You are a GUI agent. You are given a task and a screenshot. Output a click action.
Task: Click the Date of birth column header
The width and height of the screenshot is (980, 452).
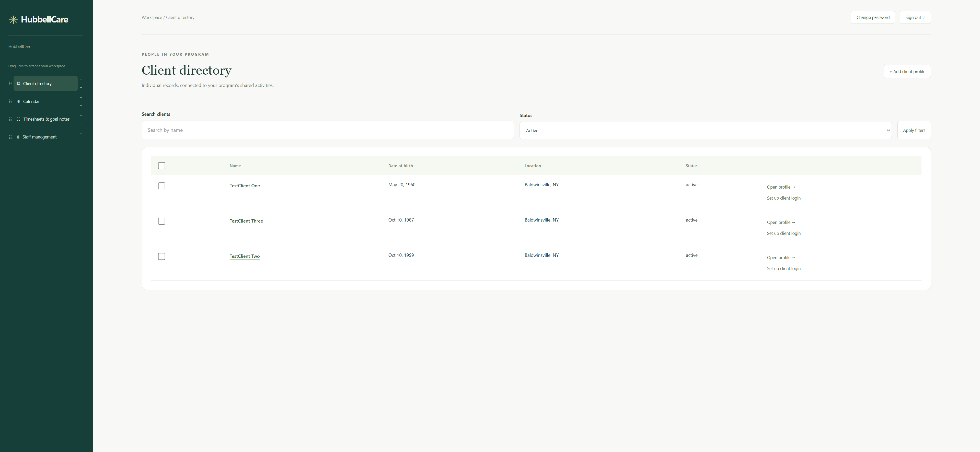click(401, 166)
